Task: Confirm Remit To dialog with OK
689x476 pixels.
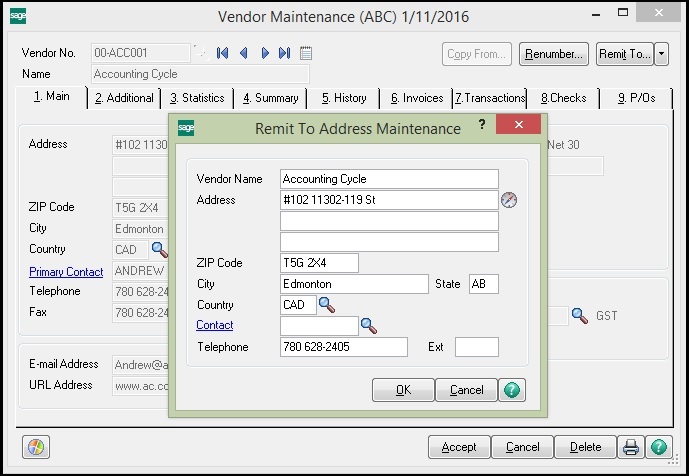Action: [x=403, y=390]
